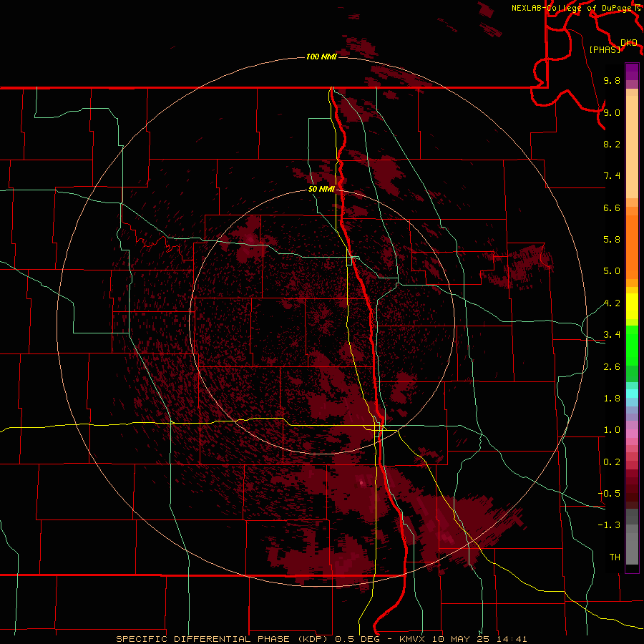Click the '14:41' timestamp in the footer
The image size is (644, 644).
point(511,639)
